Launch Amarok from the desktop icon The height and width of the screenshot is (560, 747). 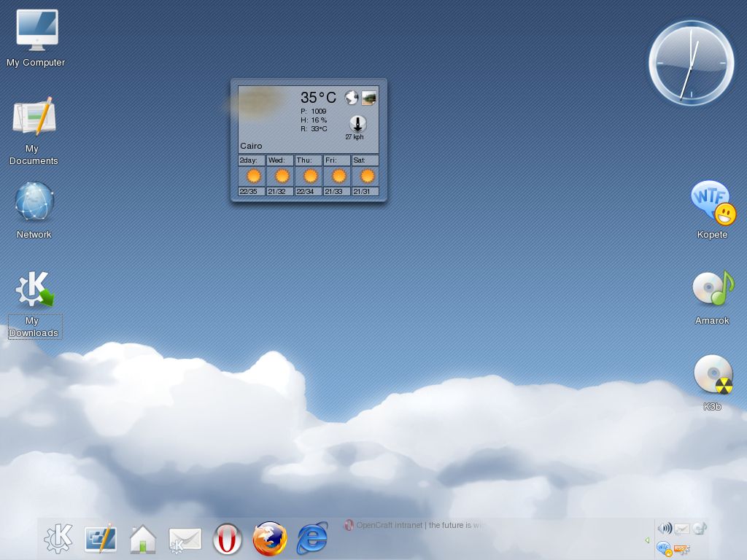coord(713,288)
